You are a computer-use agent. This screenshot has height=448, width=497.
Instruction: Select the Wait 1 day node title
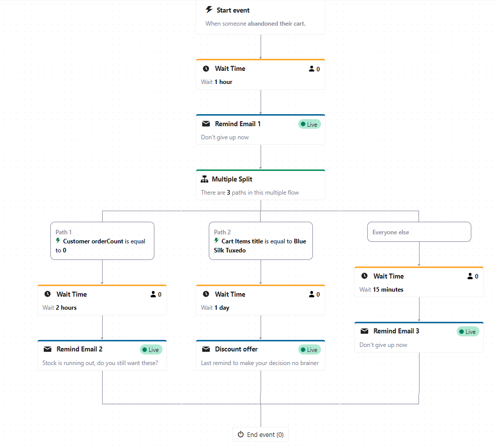(230, 294)
